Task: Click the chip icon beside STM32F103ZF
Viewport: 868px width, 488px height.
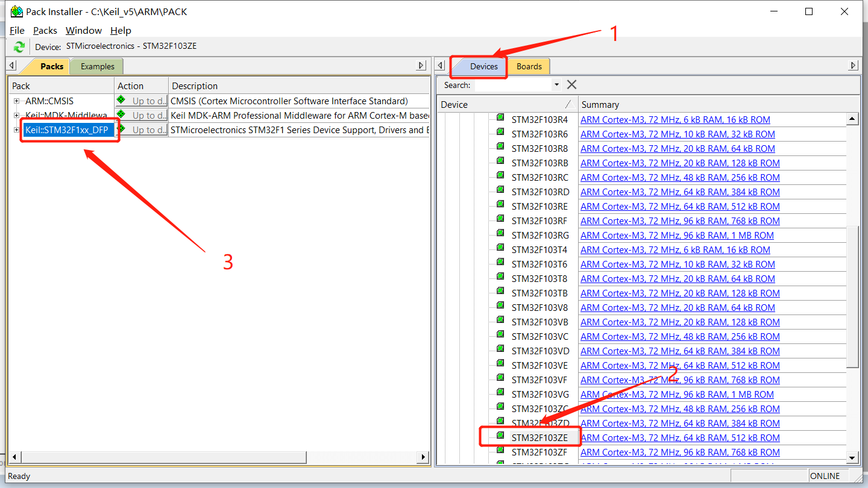Action: tap(500, 450)
